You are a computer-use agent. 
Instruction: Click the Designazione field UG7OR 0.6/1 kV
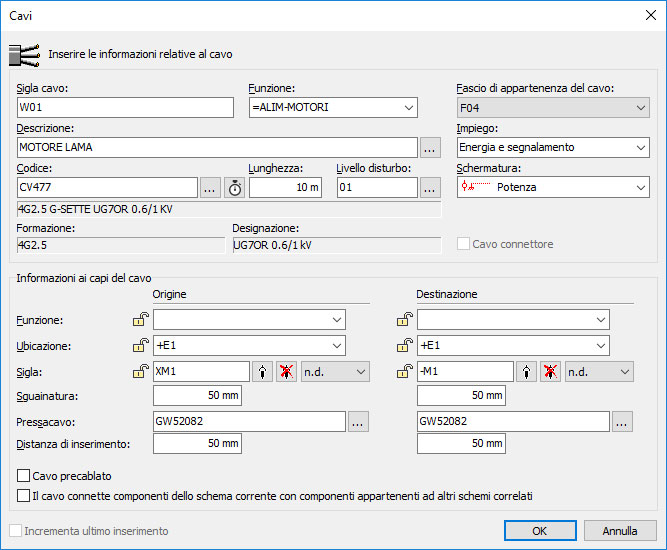337,245
